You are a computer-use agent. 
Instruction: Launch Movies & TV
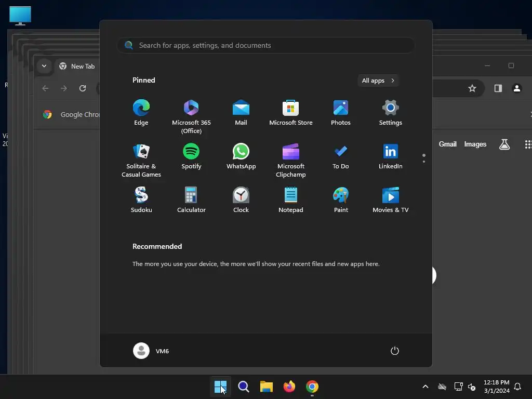click(391, 200)
